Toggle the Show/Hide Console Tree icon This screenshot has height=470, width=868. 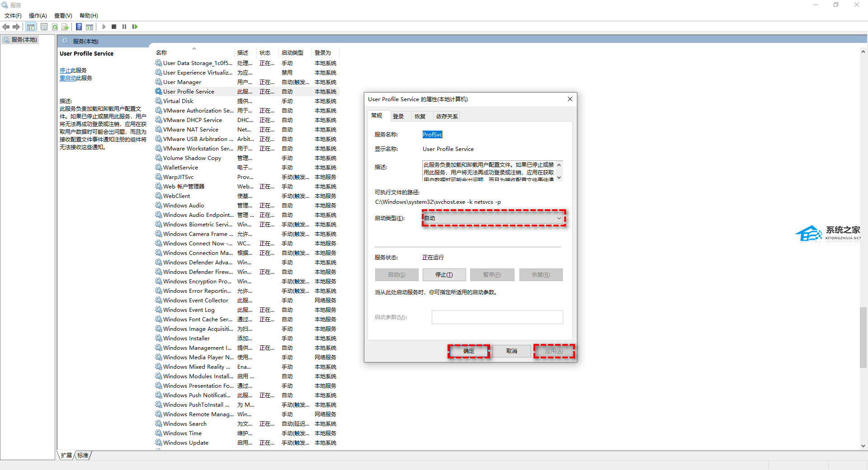[30, 27]
